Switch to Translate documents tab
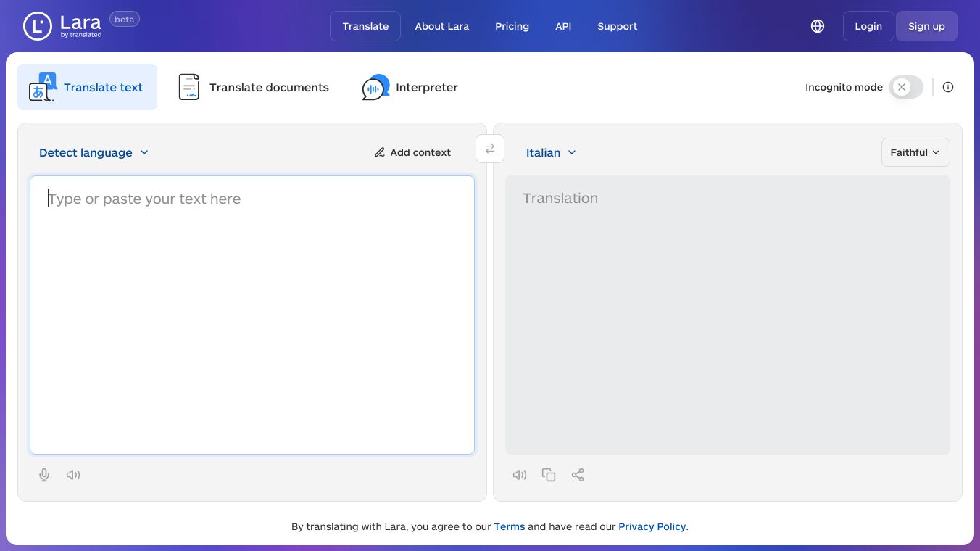Image resolution: width=980 pixels, height=551 pixels. [253, 87]
